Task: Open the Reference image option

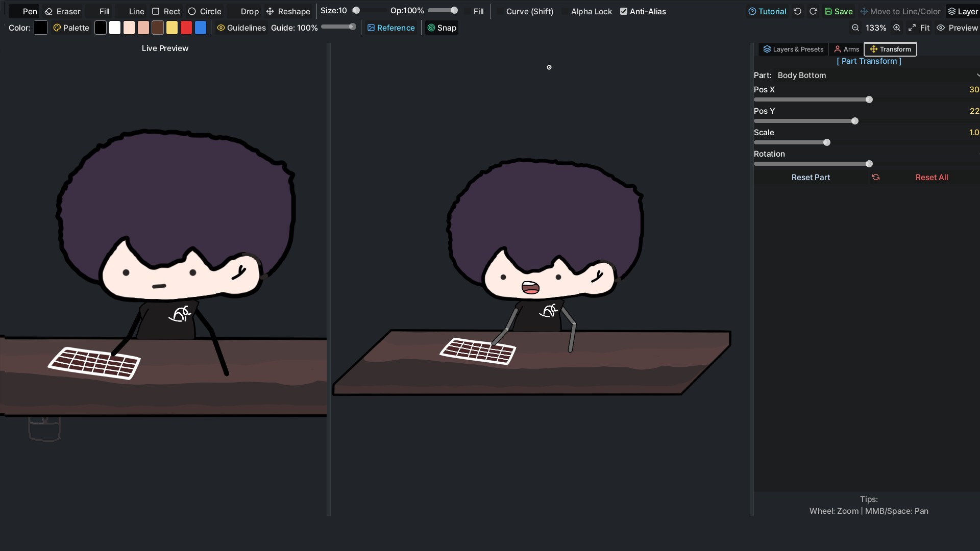Action: point(391,28)
